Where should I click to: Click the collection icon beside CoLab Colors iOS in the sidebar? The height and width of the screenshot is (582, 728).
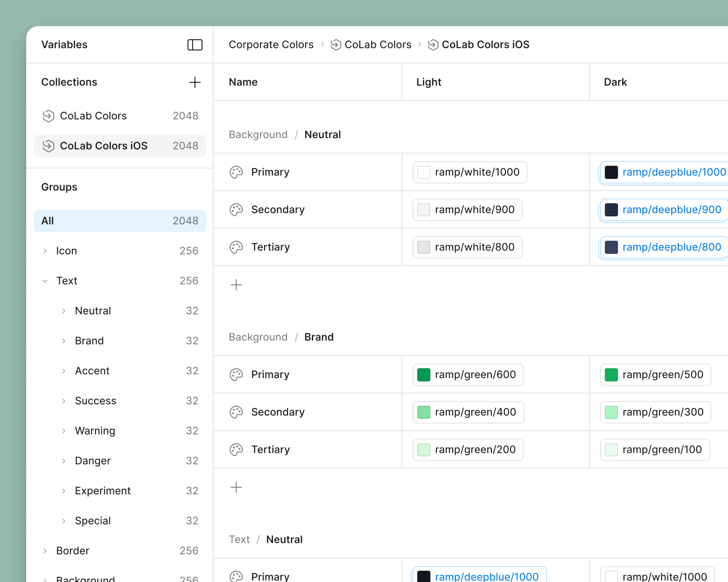click(x=49, y=146)
